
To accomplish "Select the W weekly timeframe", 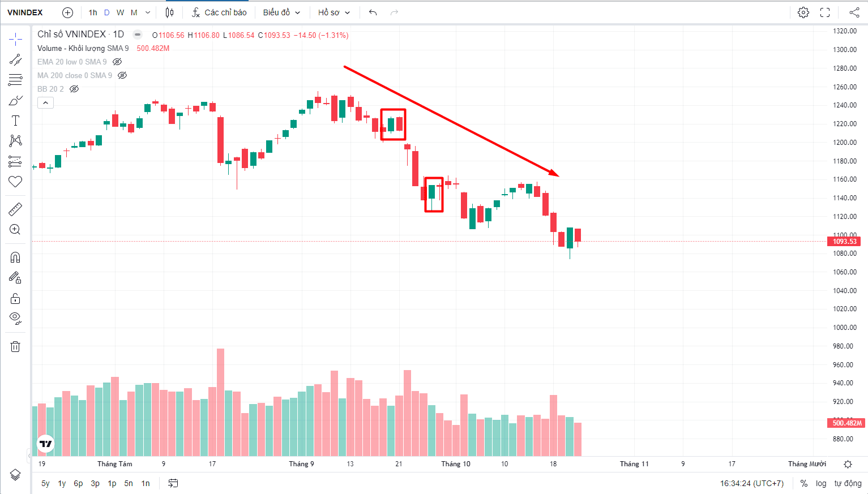I will click(120, 12).
